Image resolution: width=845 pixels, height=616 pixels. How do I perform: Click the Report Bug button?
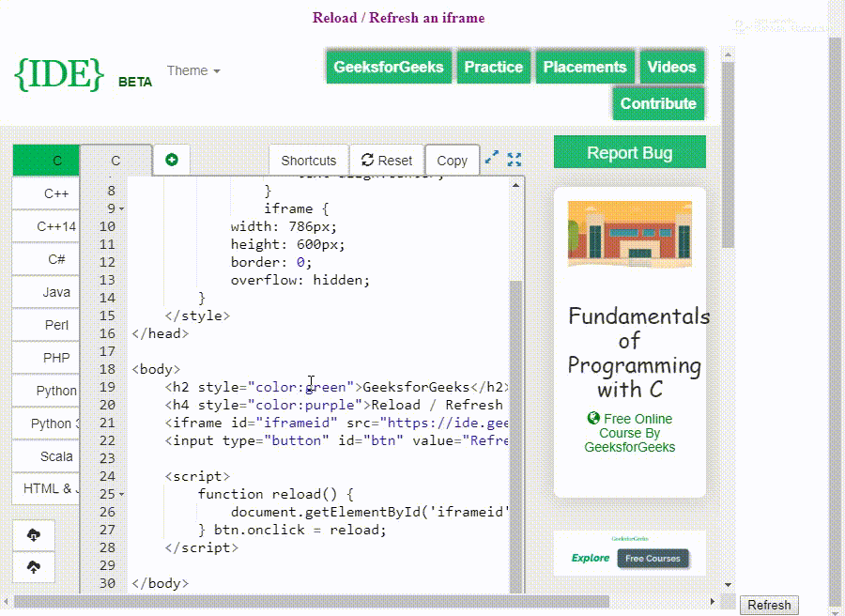click(x=629, y=151)
